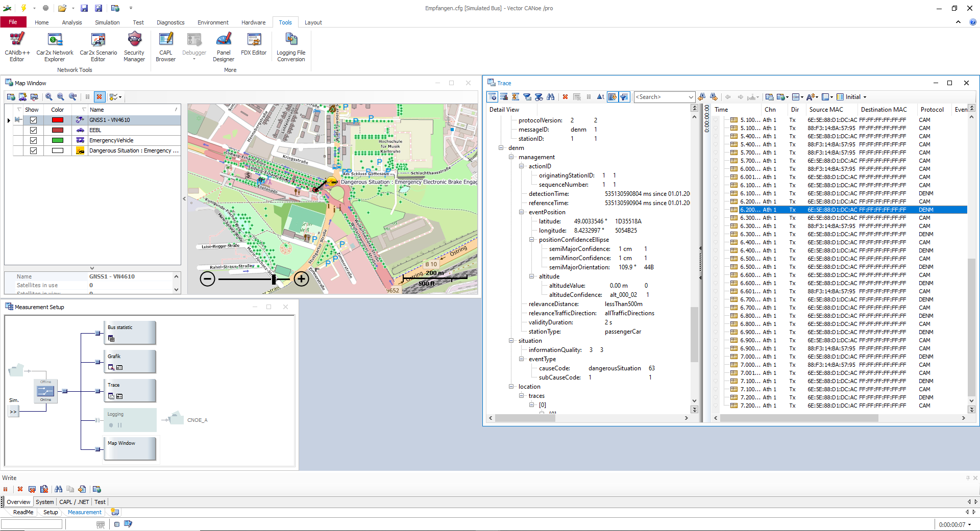The width and height of the screenshot is (980, 531).
Task: Click the Trace horizontal scrollbar
Action: pos(799,418)
